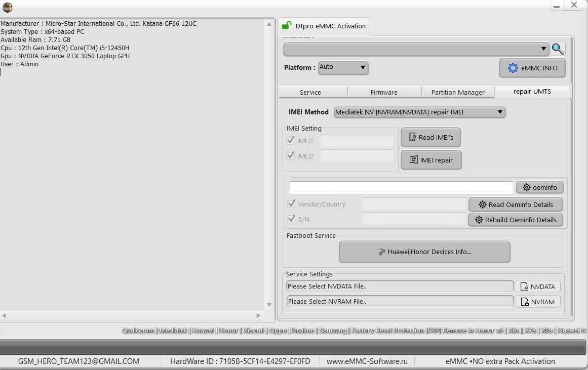Click log panel scroll right arrow
Screen dimensions: 588x370
258,316
